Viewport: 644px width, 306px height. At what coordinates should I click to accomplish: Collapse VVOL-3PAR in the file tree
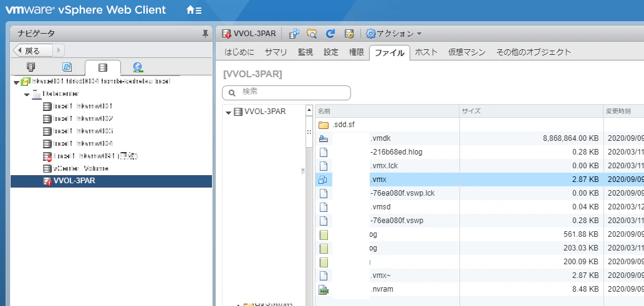(229, 112)
